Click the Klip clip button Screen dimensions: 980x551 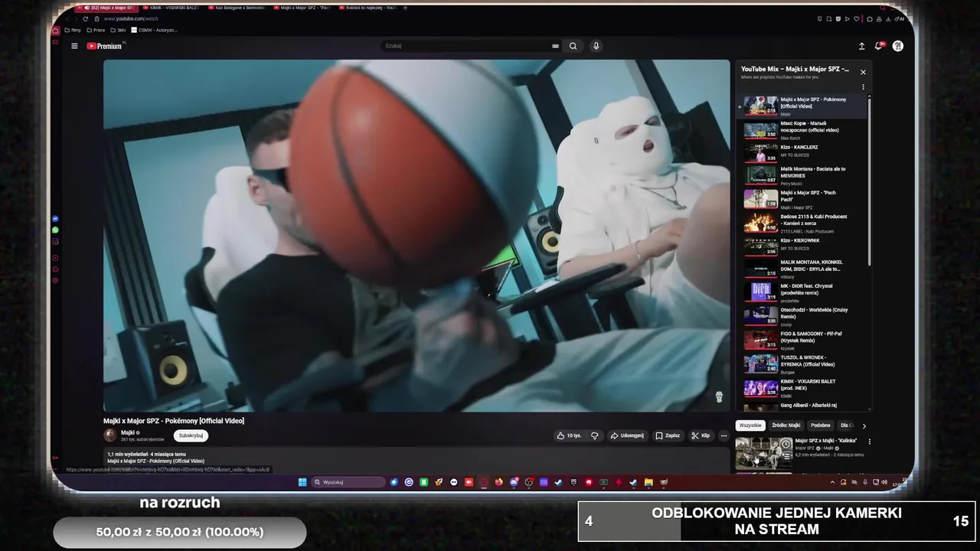click(x=701, y=435)
